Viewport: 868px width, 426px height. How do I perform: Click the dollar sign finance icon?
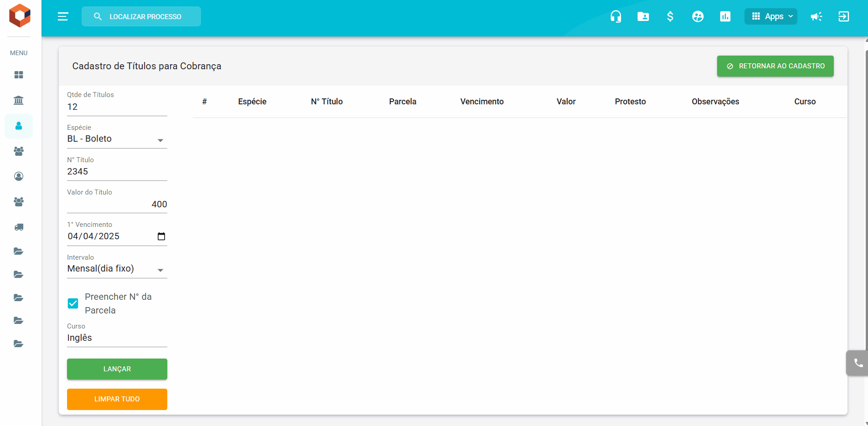pos(670,16)
